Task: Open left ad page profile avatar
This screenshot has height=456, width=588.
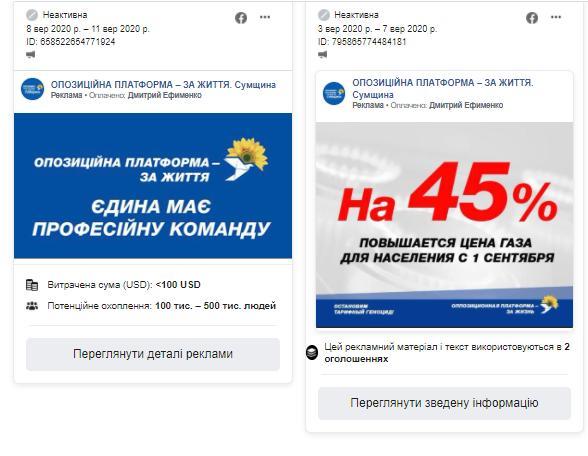Action: pos(33,89)
